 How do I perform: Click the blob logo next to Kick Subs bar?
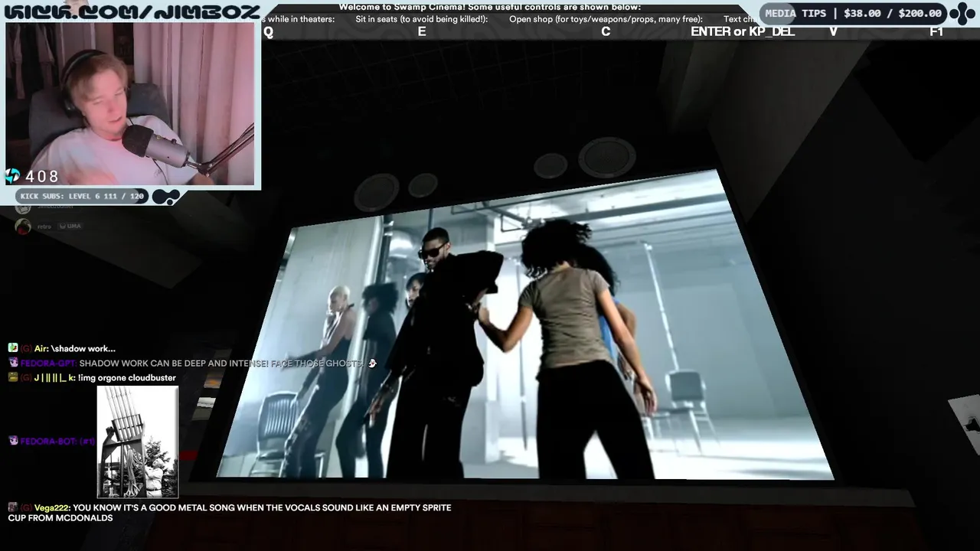click(165, 197)
